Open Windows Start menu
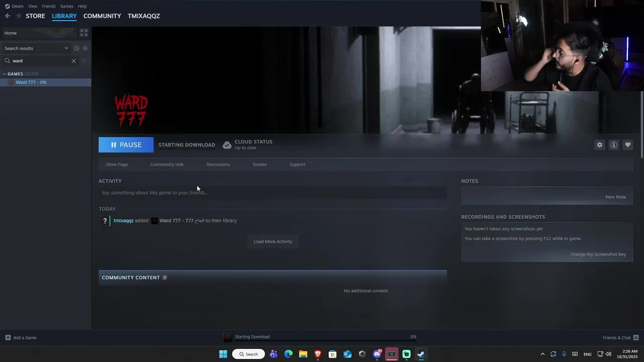This screenshot has width=644, height=362. (223, 354)
